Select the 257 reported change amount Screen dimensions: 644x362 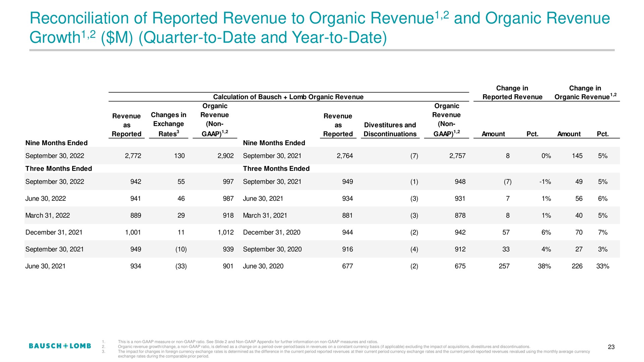pos(504,266)
